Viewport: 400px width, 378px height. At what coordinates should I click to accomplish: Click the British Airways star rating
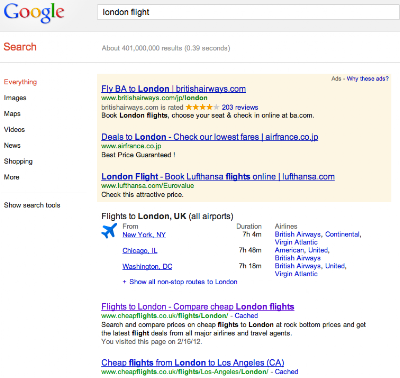[x=202, y=107]
